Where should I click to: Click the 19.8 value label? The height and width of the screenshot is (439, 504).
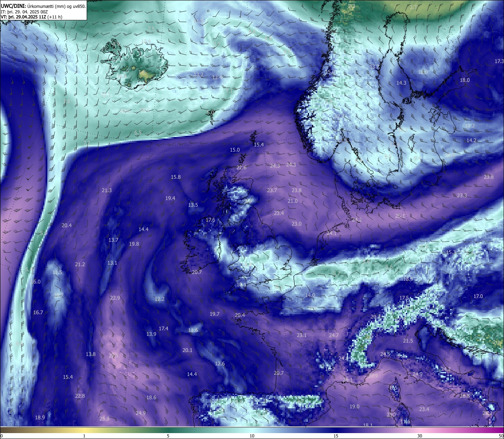point(134,244)
